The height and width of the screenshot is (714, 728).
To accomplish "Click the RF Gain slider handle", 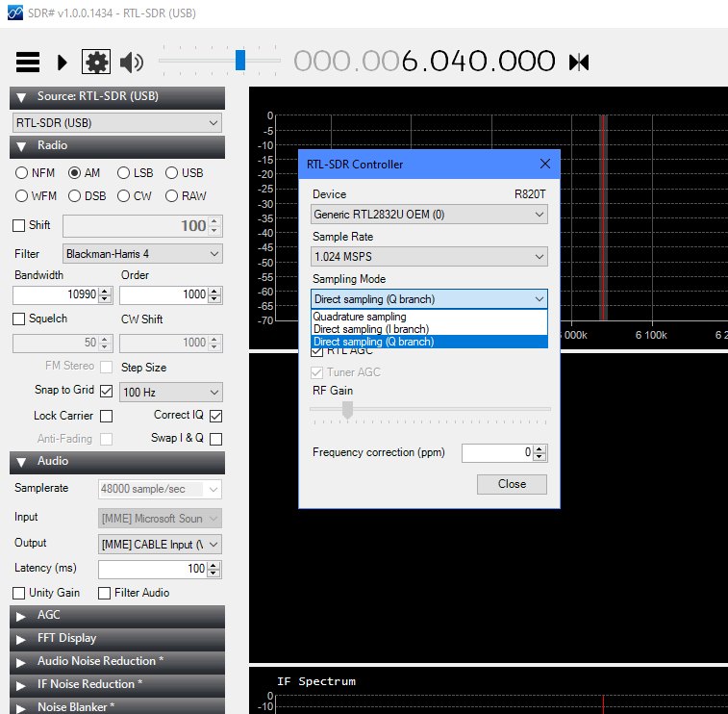I will pos(348,409).
